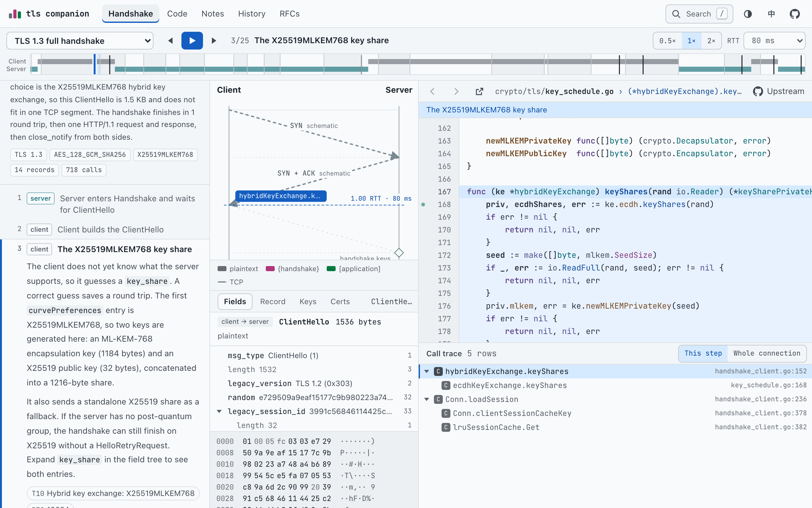Advance to the next handshake step
The width and height of the screenshot is (812, 508).
coord(214,41)
